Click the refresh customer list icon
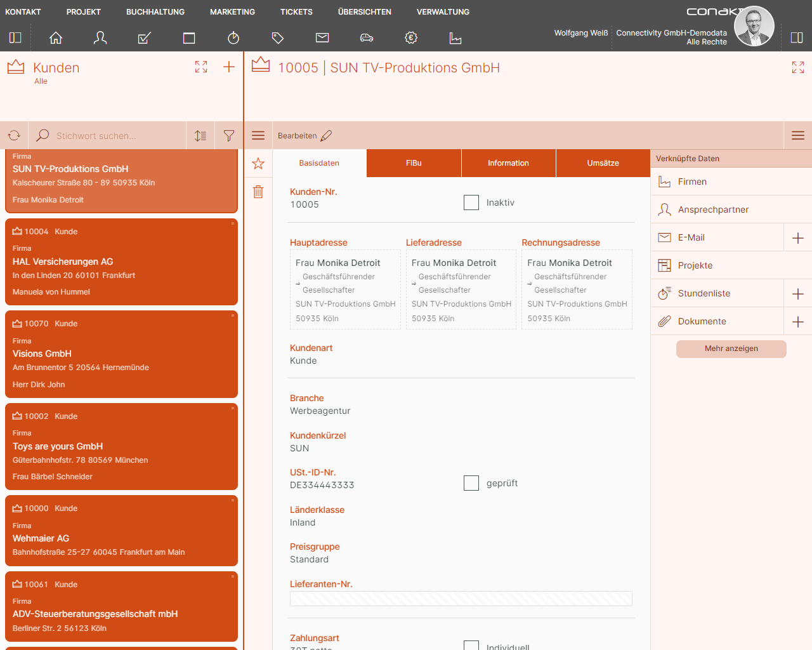 click(x=14, y=135)
